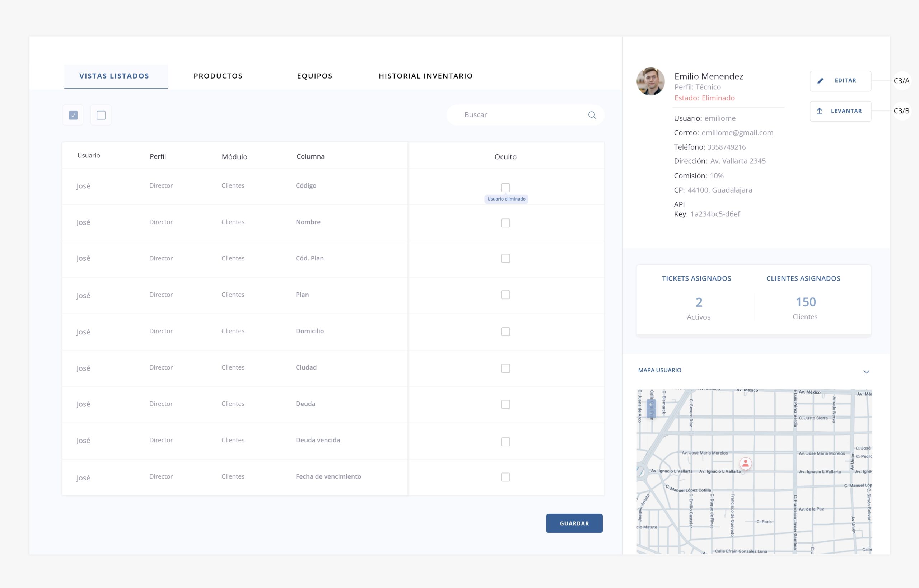Toggle Oculto checkbox for Código column

(505, 188)
